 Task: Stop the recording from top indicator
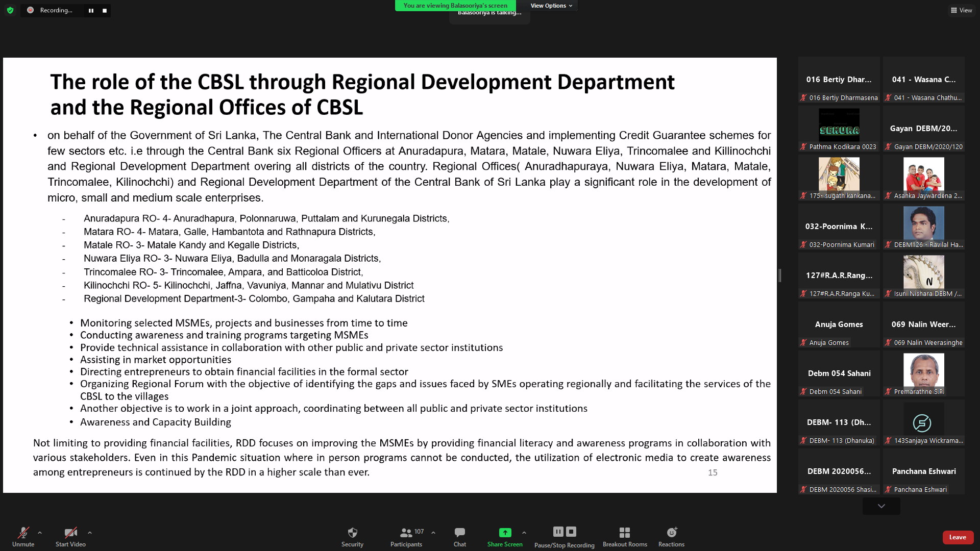(105, 10)
